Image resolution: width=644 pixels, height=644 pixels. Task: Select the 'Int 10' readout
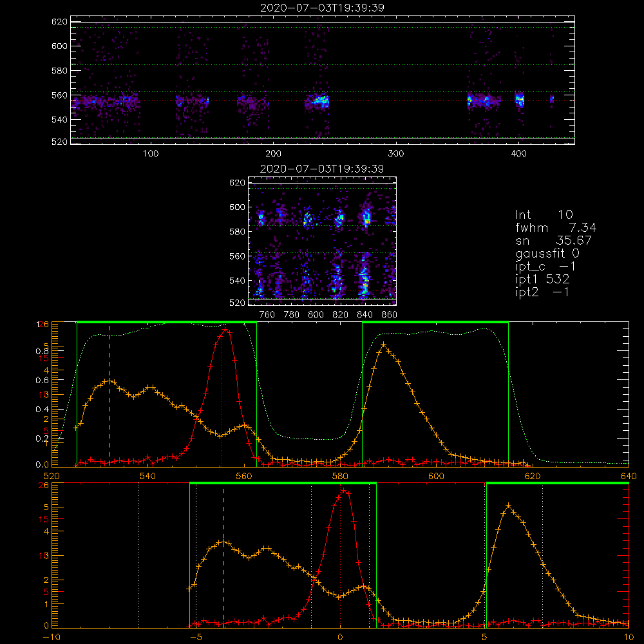[x=544, y=214]
